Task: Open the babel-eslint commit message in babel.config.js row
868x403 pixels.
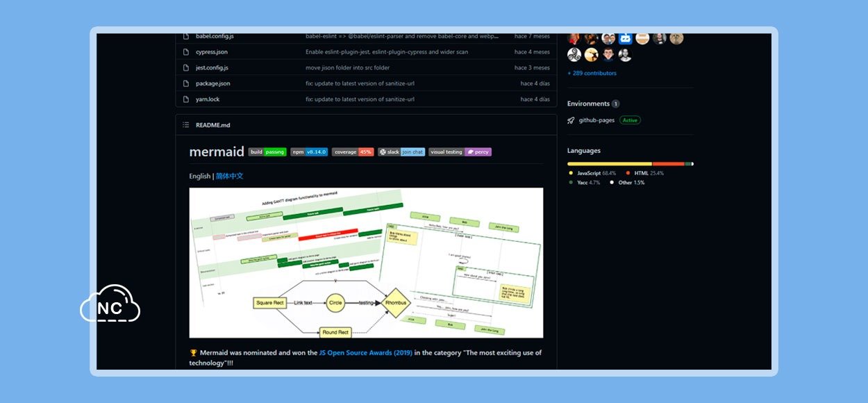Action: 402,36
